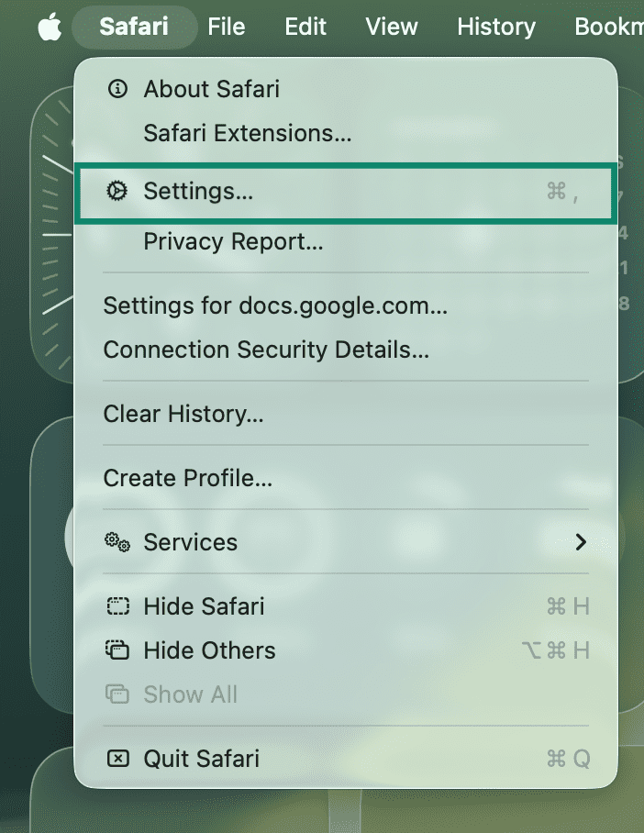Expand the Services submenu via its chevron
The image size is (644, 833).
pyautogui.click(x=581, y=542)
